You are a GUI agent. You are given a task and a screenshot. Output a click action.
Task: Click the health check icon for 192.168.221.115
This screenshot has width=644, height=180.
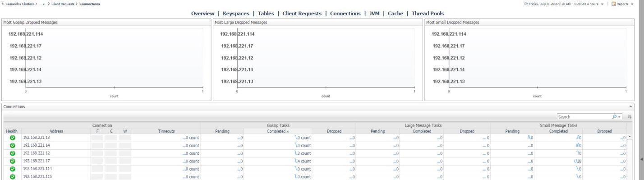(x=12, y=176)
